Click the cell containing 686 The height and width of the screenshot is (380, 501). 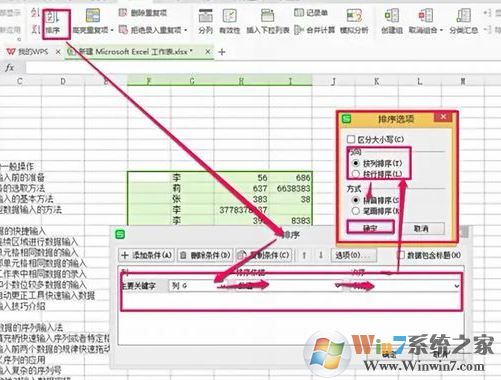click(291, 178)
